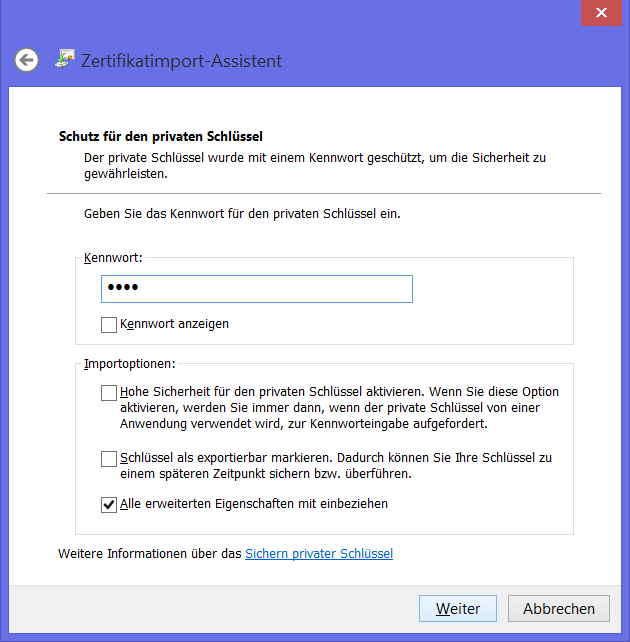Continue with the Weiter button

click(458, 608)
